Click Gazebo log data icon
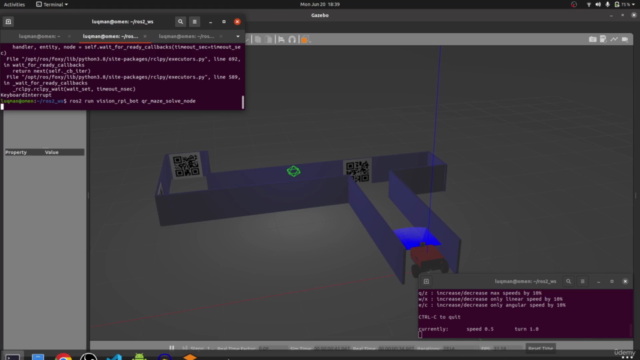The image size is (640, 360). [x=603, y=39]
